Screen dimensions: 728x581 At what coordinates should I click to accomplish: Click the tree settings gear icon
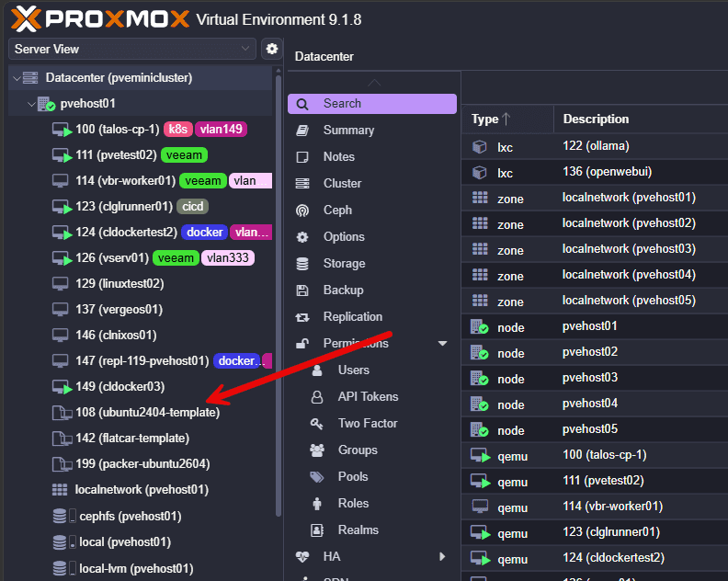[x=271, y=49]
